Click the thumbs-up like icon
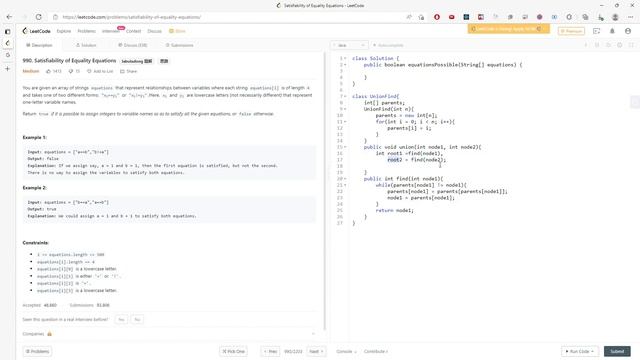 pos(49,71)
